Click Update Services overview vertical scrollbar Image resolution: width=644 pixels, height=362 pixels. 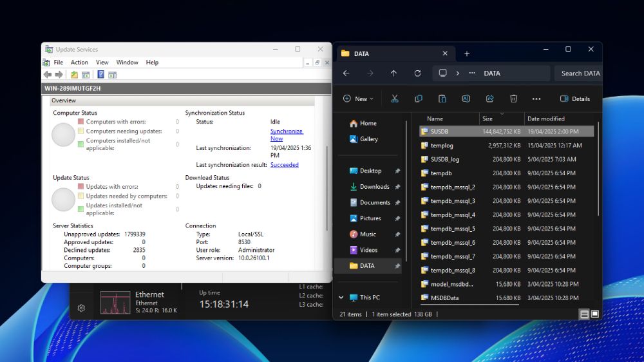pyautogui.click(x=327, y=188)
